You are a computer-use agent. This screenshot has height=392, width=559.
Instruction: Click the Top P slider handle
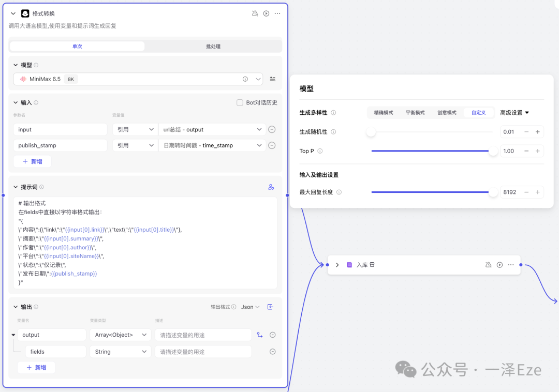pyautogui.click(x=493, y=151)
